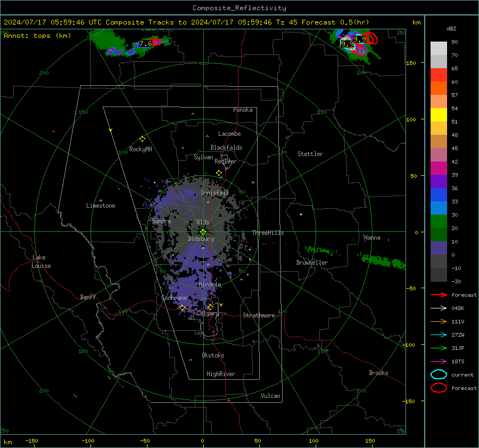Click the magenta 42–39 dBZ swatch

pos(439,168)
